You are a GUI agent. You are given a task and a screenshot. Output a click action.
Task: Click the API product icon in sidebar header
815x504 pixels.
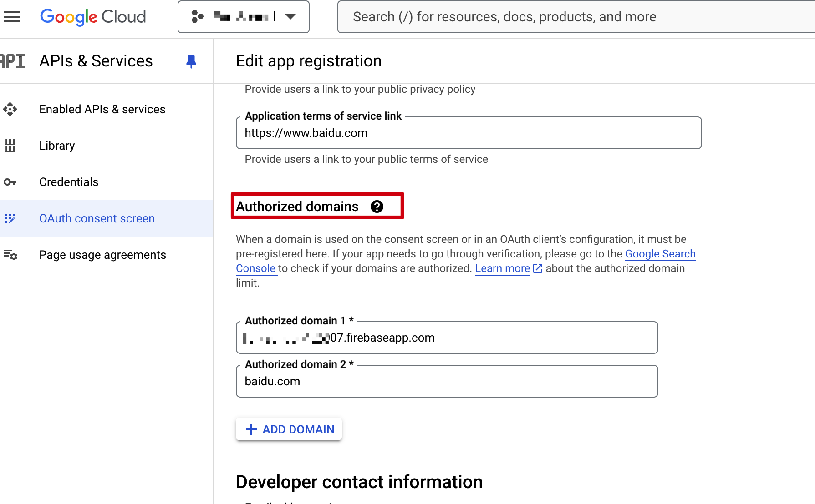[x=13, y=61]
